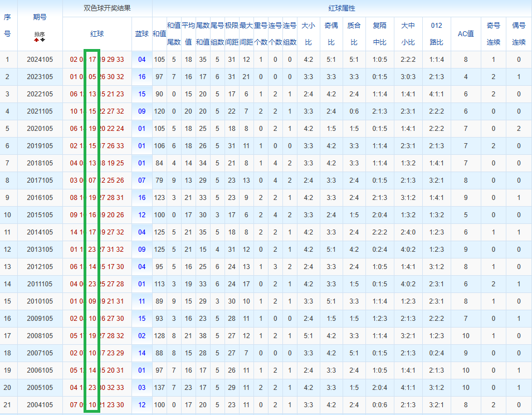Click sum value 137 in row 2005105
Viewport: 532px width, 415px height.
(x=159, y=388)
